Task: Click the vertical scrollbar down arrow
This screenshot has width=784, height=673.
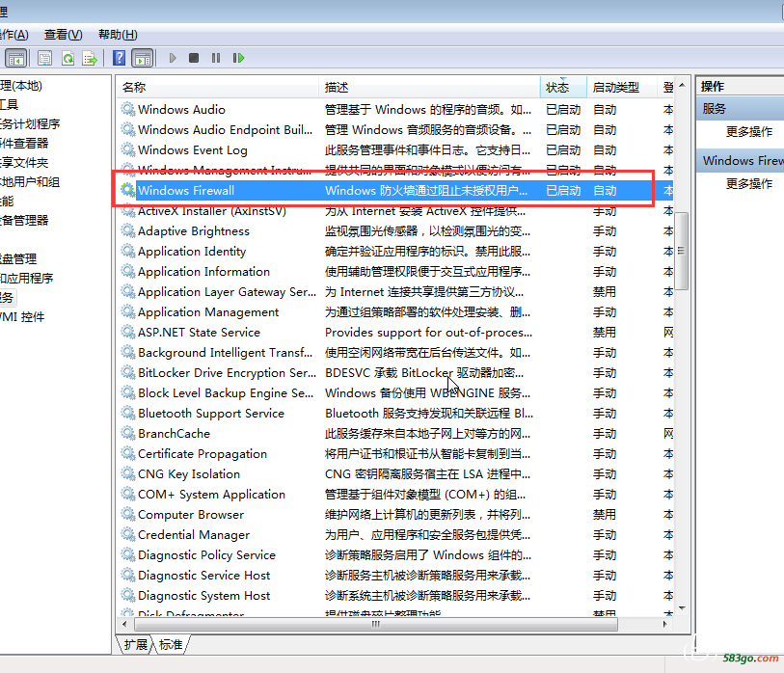Action: coord(682,608)
